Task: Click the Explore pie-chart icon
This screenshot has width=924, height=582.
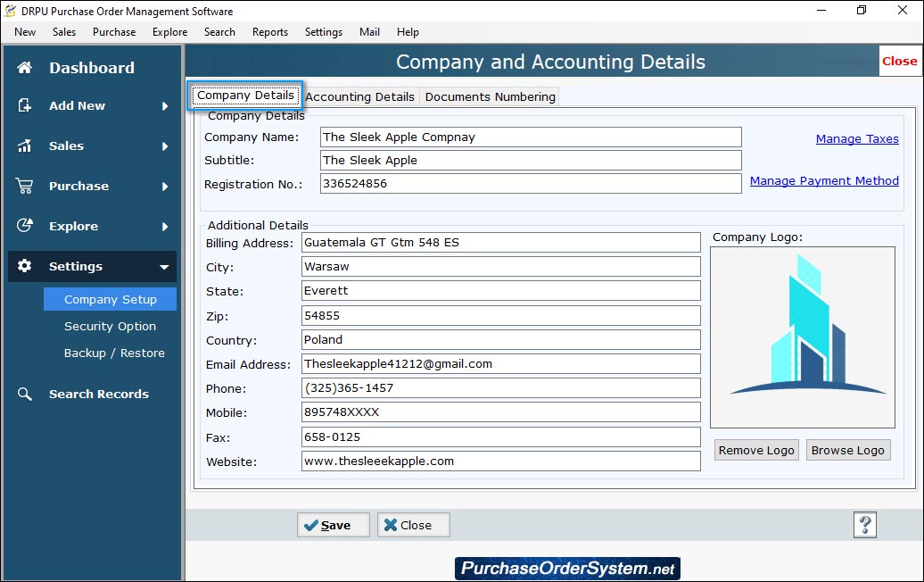Action: click(x=24, y=226)
